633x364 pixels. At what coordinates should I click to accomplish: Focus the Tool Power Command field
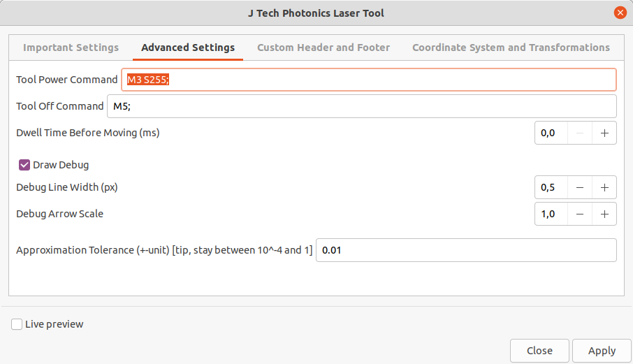(x=369, y=80)
